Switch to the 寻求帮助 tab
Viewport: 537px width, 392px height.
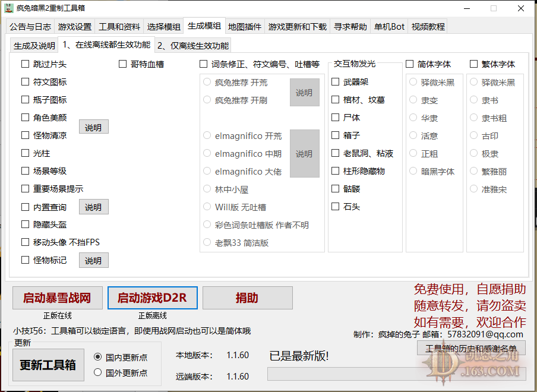point(350,27)
